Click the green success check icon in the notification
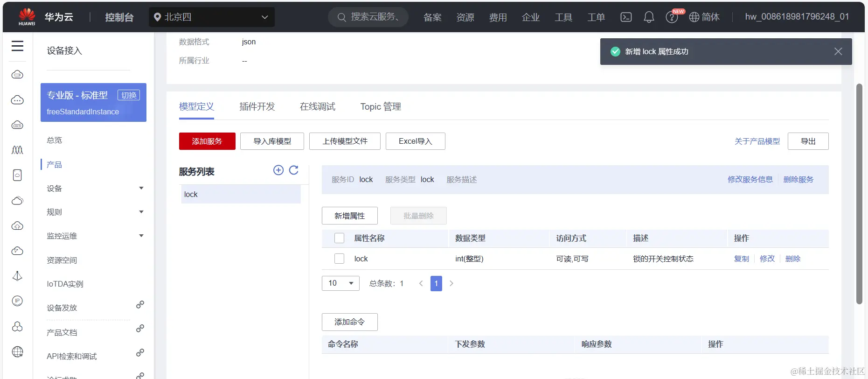This screenshot has width=868, height=379. (x=615, y=51)
